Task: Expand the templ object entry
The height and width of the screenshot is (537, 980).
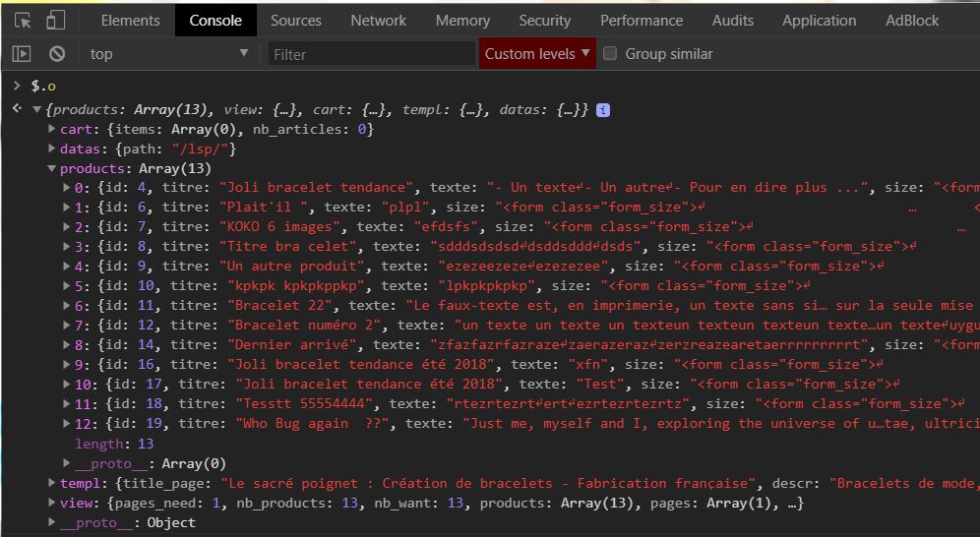Action: tap(52, 483)
